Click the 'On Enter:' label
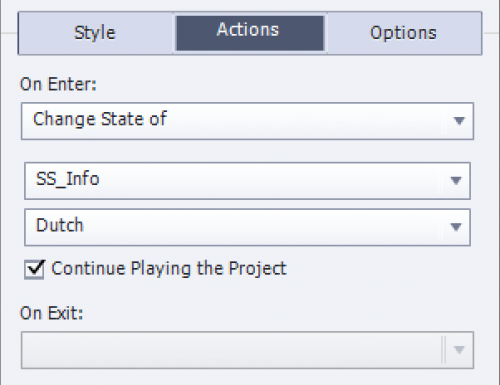This screenshot has height=385, width=500. (58, 84)
